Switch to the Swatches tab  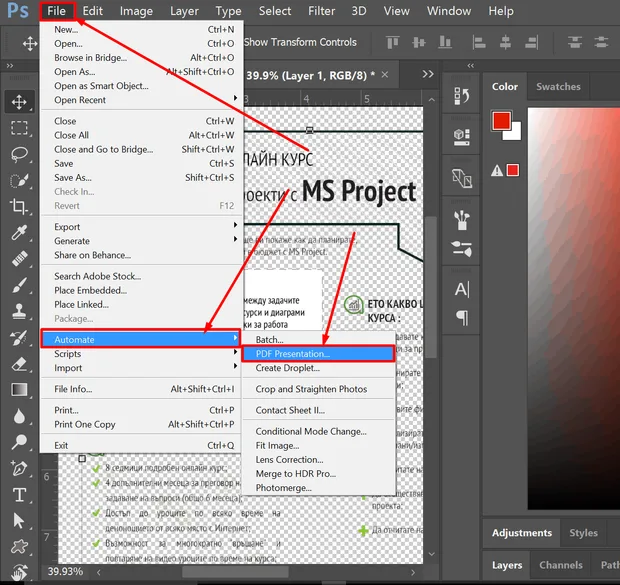point(558,87)
